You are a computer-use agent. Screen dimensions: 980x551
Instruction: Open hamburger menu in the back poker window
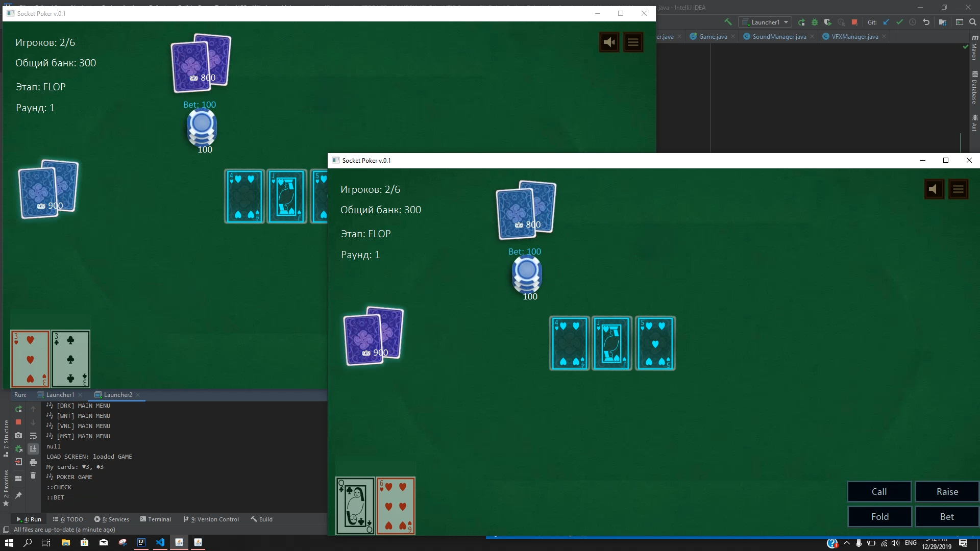pos(633,42)
